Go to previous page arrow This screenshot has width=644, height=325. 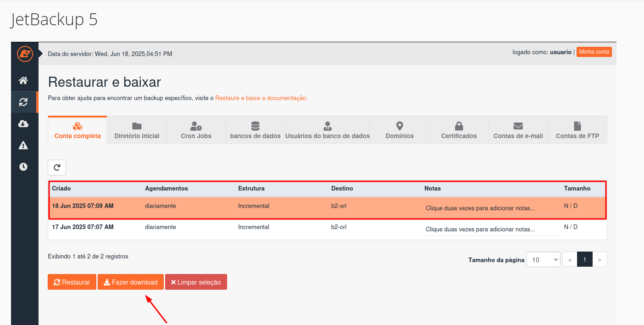[x=570, y=259]
